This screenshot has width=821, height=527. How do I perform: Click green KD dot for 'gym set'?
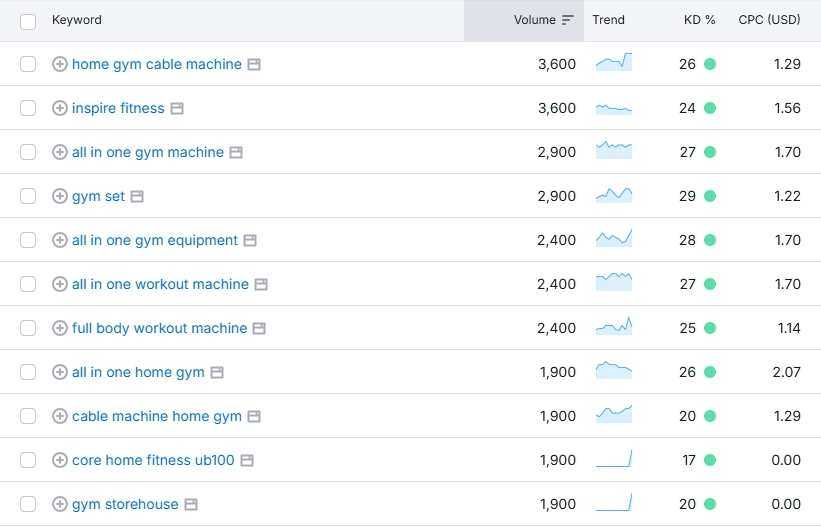[710, 196]
